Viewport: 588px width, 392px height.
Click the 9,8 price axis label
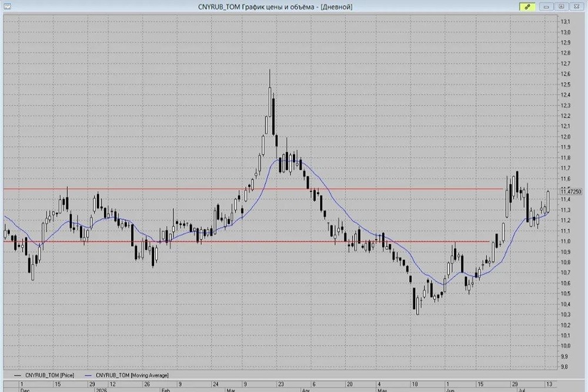564,367
